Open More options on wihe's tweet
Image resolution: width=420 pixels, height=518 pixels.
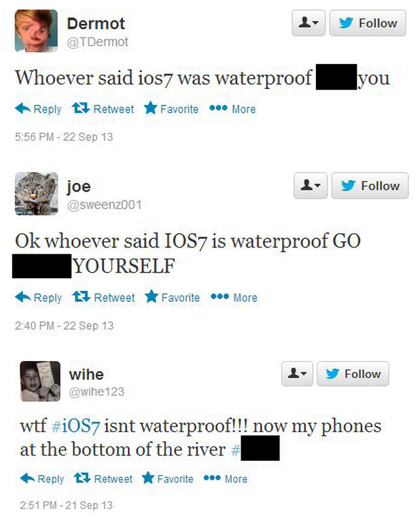click(226, 479)
